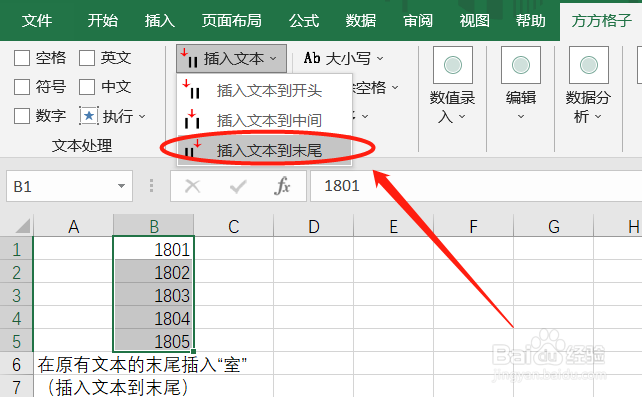Choose 插入文本到末尾 from the menu
642x397 pixels.
pos(264,150)
